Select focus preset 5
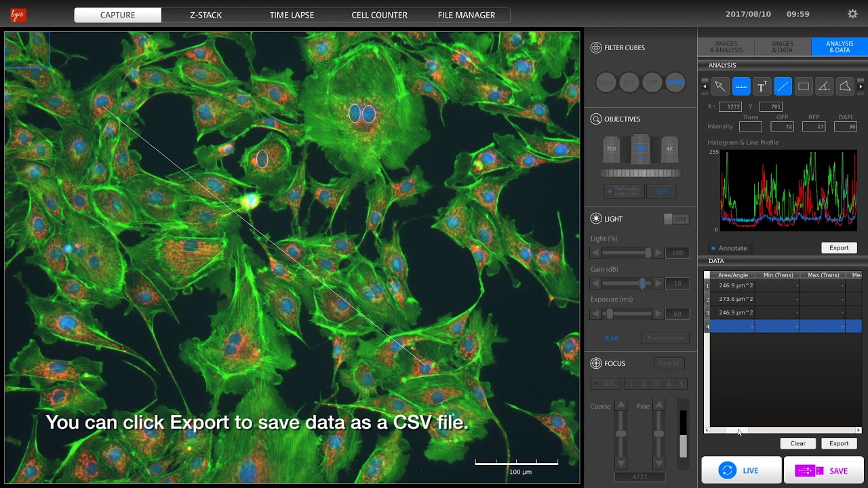Viewport: 868px width, 488px height. tap(682, 384)
